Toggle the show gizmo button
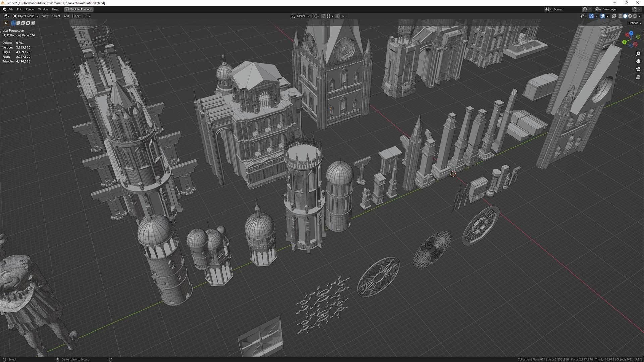Viewport: 644px width, 362px height. pos(591,16)
